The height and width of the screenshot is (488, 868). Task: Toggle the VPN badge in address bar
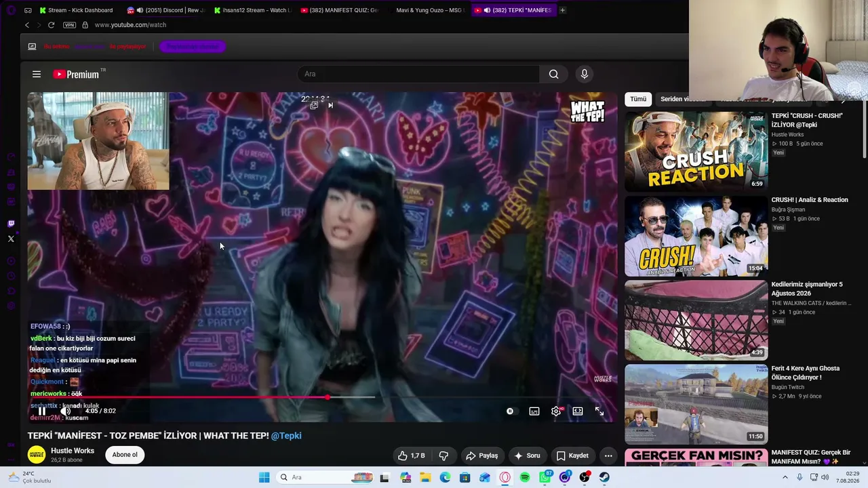69,25
